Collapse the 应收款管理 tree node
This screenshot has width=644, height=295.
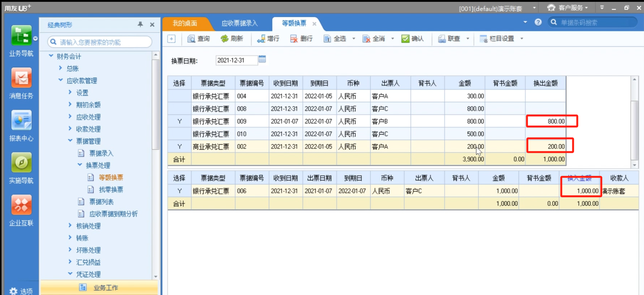61,80
